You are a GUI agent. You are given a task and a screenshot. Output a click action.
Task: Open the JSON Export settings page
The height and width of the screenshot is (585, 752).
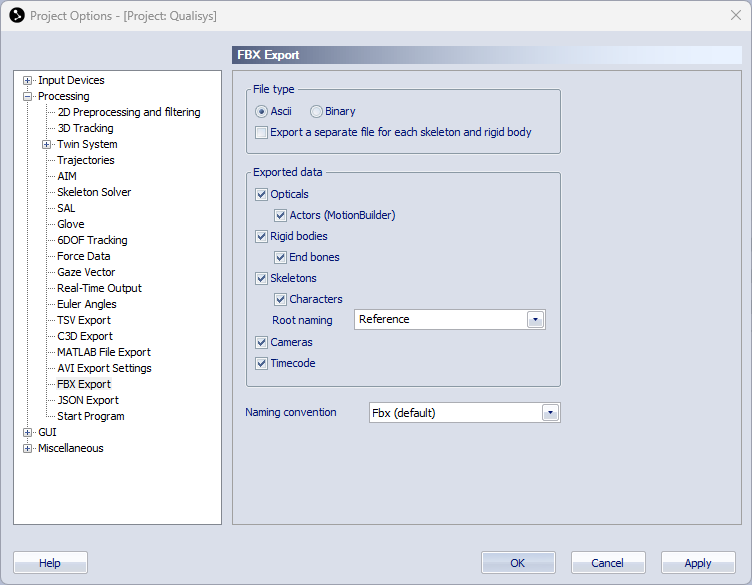click(x=88, y=400)
